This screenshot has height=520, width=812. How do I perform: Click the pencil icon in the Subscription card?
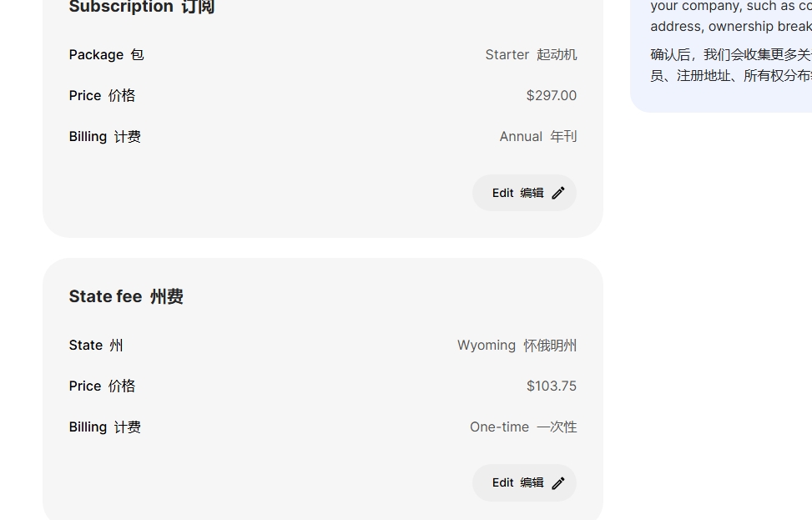point(558,193)
